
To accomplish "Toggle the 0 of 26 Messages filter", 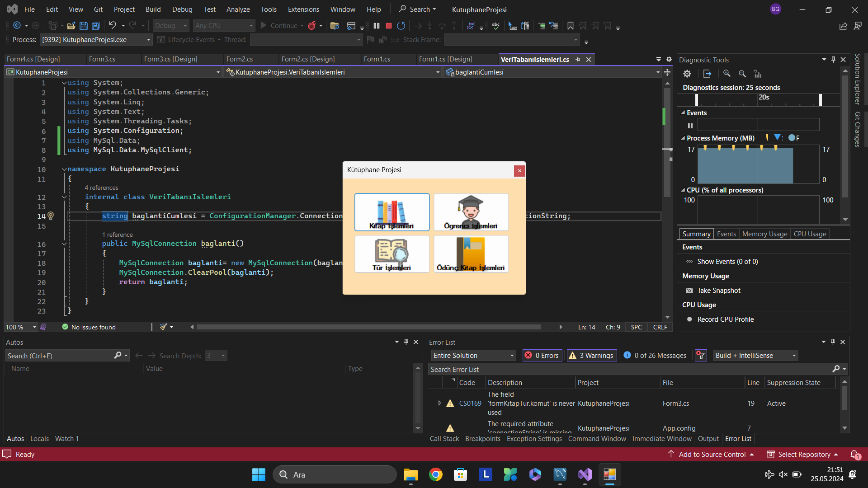I will coord(655,356).
